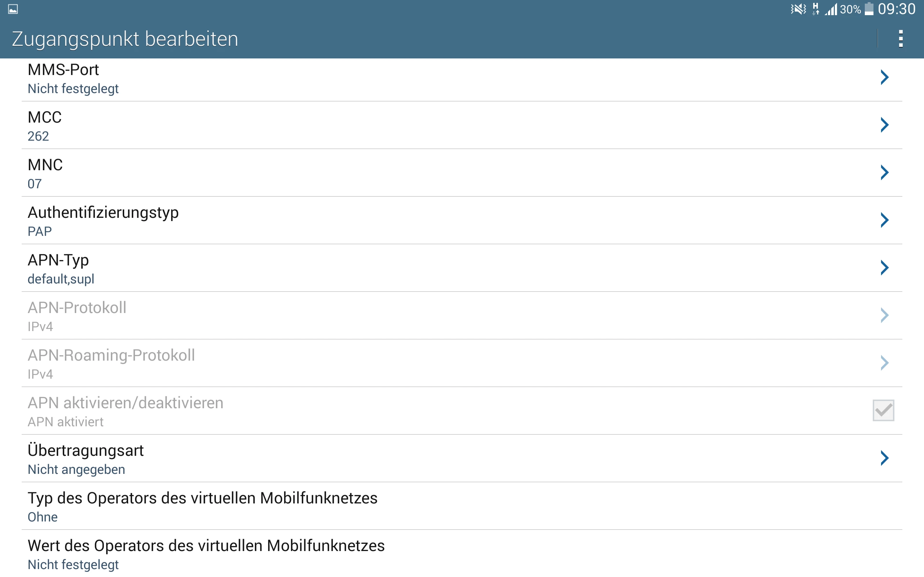Select the MNC setting entry
924x577 pixels.
click(x=229, y=173)
